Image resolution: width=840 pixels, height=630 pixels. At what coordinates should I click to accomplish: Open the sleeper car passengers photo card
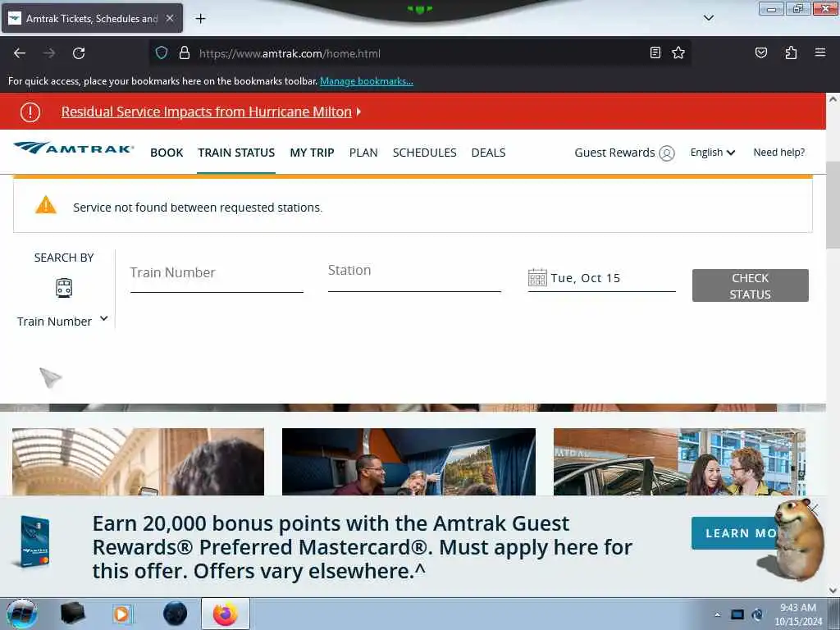click(409, 461)
